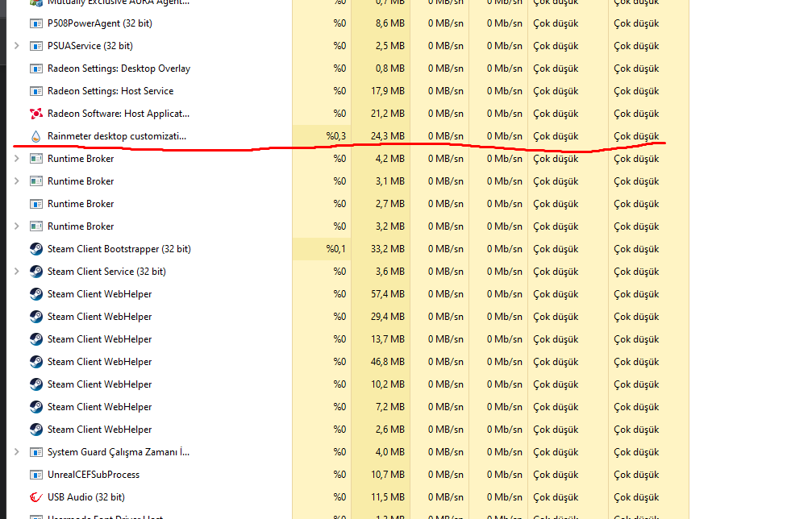
Task: Click the '%0,1' CPU value
Action: (x=336, y=249)
